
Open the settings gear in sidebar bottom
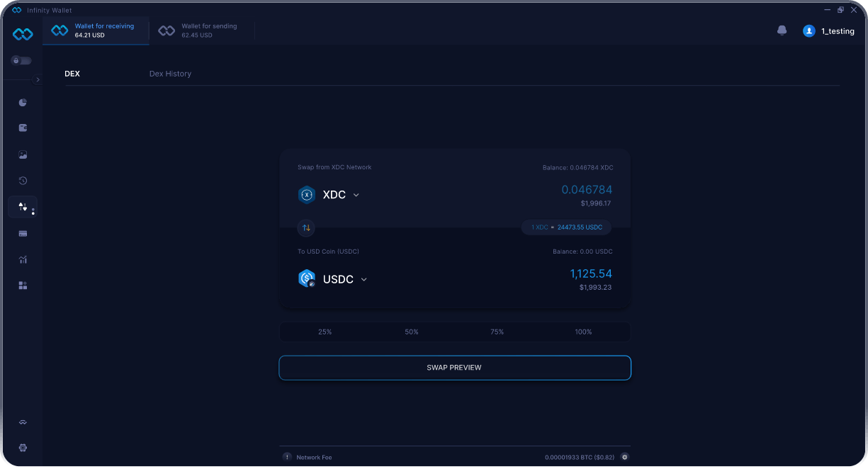point(23,448)
